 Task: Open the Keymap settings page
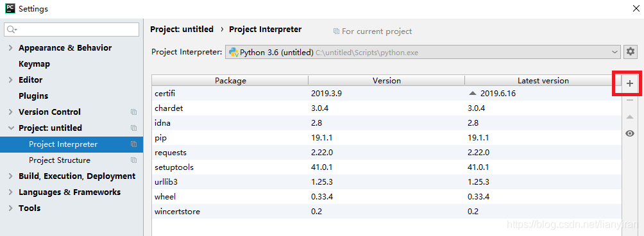click(34, 64)
